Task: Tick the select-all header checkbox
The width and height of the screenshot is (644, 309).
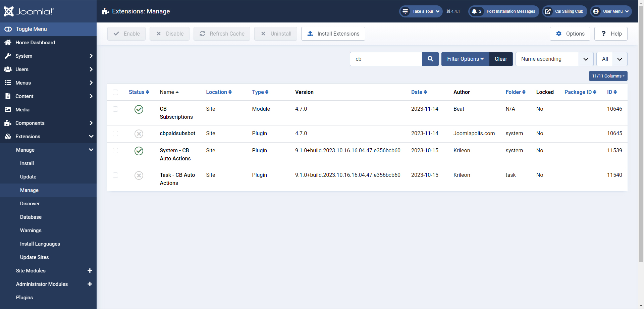Action: 115,92
